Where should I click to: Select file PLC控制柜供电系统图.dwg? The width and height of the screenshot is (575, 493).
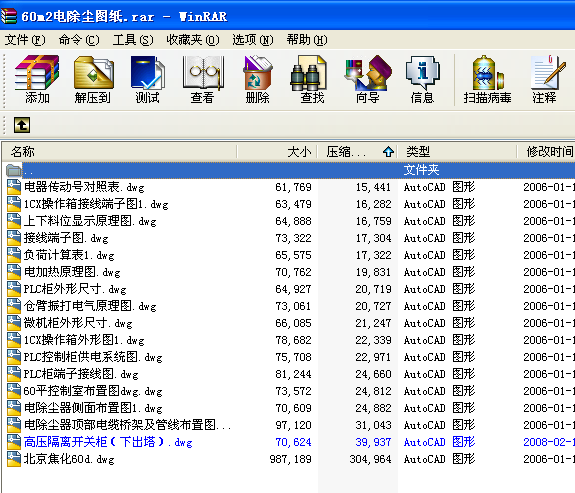coord(93,357)
